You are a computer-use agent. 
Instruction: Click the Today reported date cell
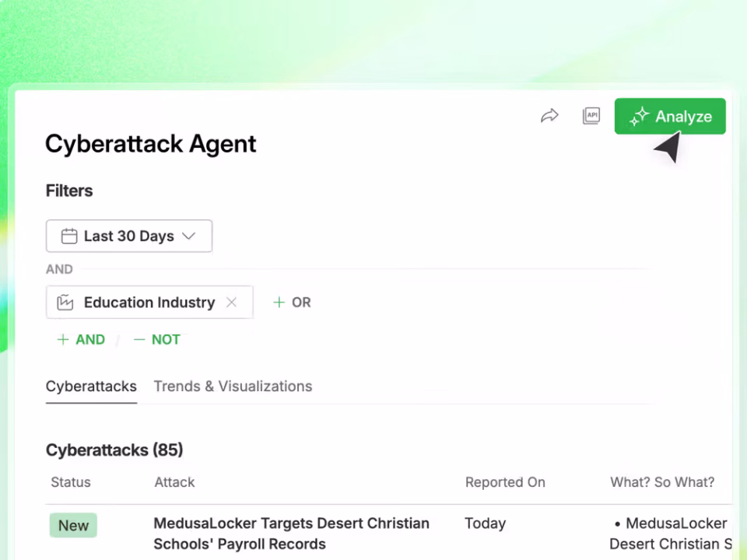(x=485, y=523)
